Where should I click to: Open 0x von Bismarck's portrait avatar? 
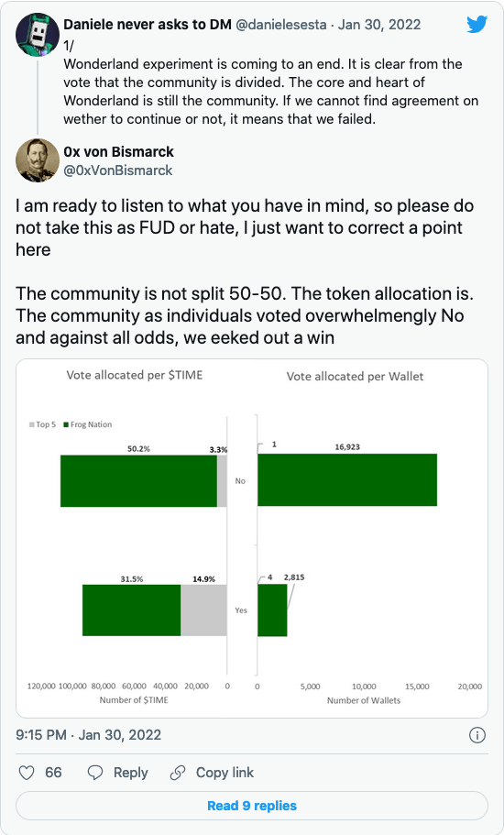tap(38, 160)
